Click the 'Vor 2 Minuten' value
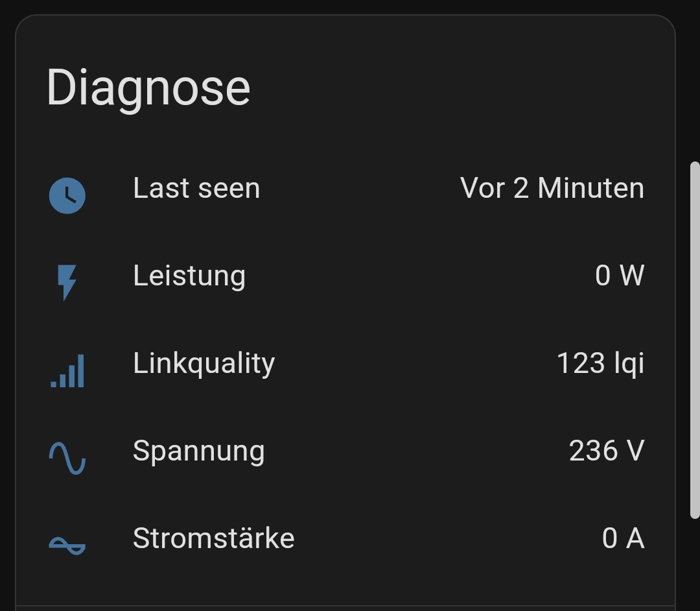The image size is (700, 611). coord(552,188)
